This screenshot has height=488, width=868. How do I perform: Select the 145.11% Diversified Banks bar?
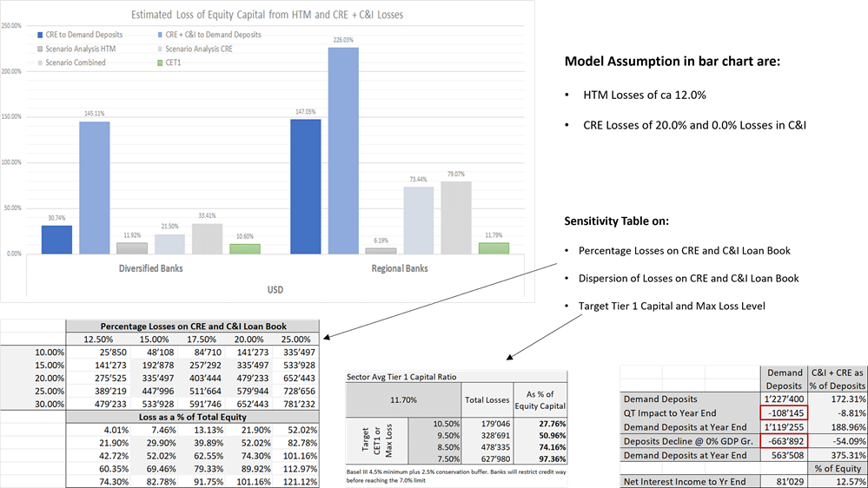coord(95,188)
